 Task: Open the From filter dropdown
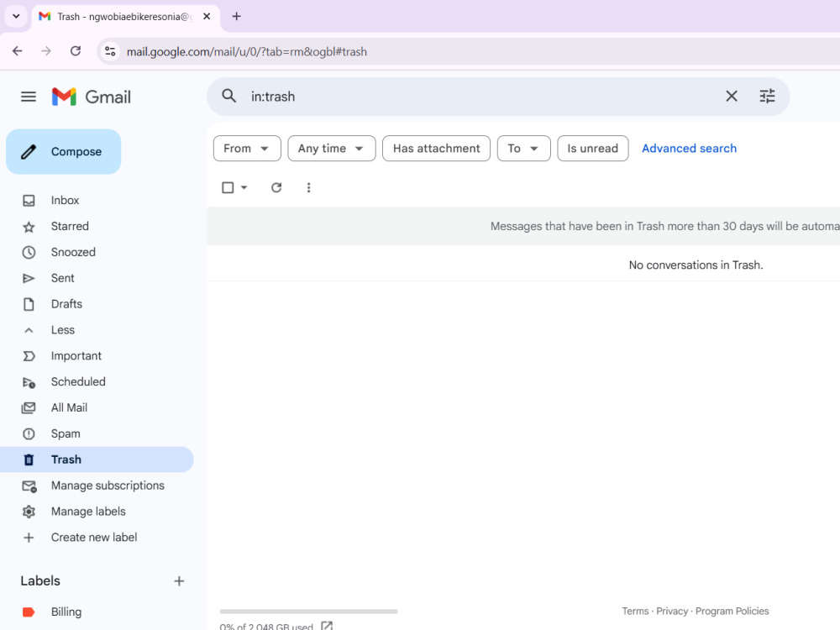coord(247,149)
